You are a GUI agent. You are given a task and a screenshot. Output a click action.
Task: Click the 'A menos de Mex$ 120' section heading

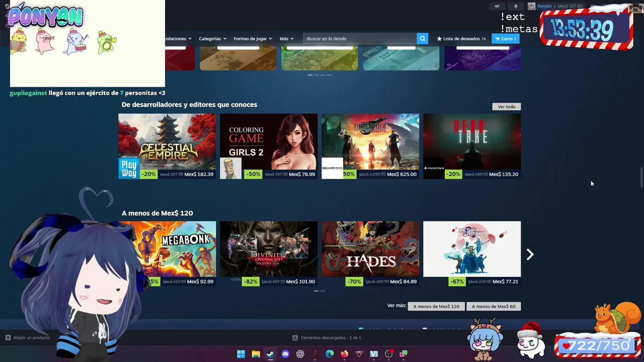pyautogui.click(x=157, y=213)
